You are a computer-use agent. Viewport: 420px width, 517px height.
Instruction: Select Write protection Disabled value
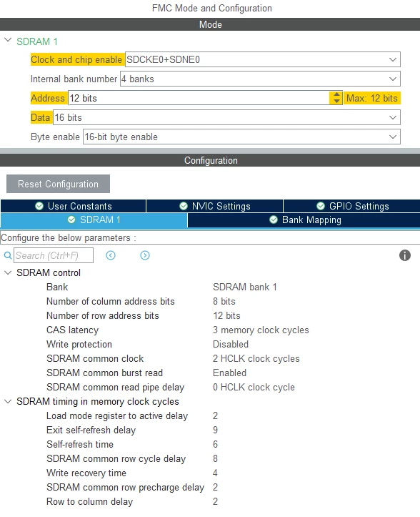(231, 344)
